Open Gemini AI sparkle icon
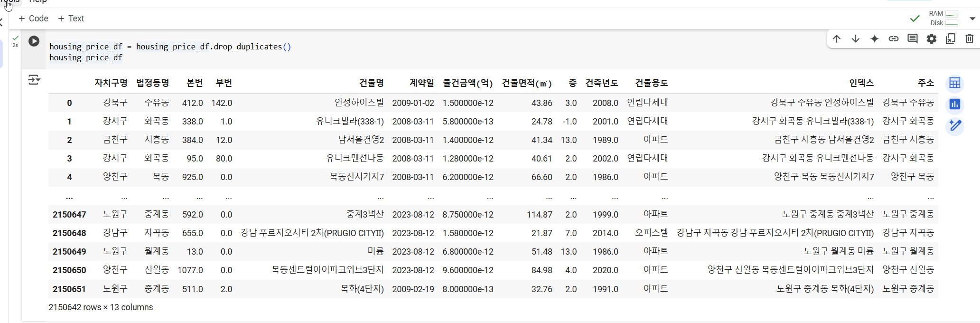The image size is (980, 323). [x=875, y=39]
